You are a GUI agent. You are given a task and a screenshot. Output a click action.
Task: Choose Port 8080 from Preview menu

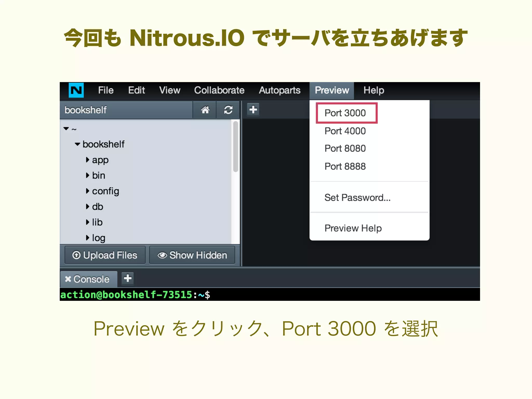345,148
